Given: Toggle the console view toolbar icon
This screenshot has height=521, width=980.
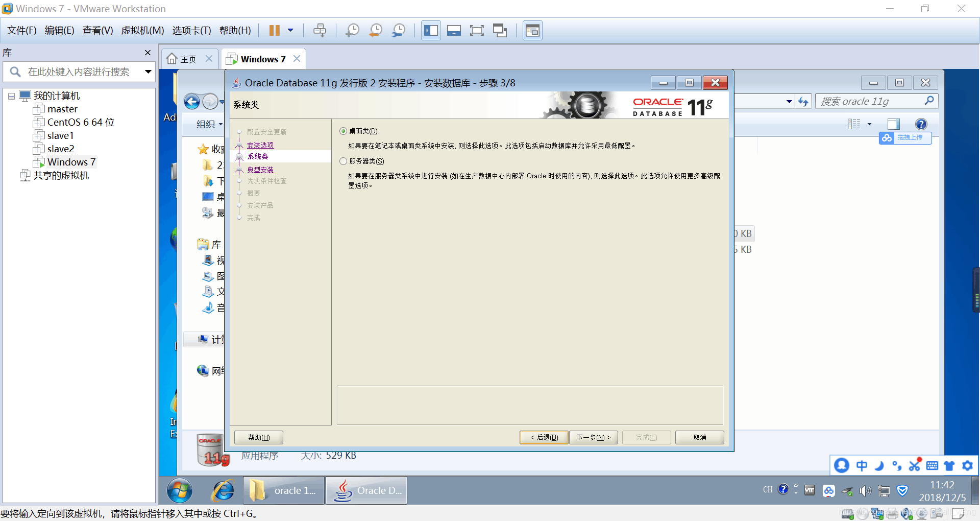Looking at the screenshot, I should (454, 31).
